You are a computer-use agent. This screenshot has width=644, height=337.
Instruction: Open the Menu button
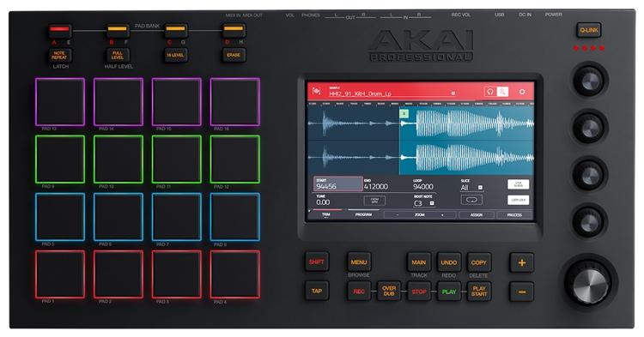pyautogui.click(x=359, y=262)
